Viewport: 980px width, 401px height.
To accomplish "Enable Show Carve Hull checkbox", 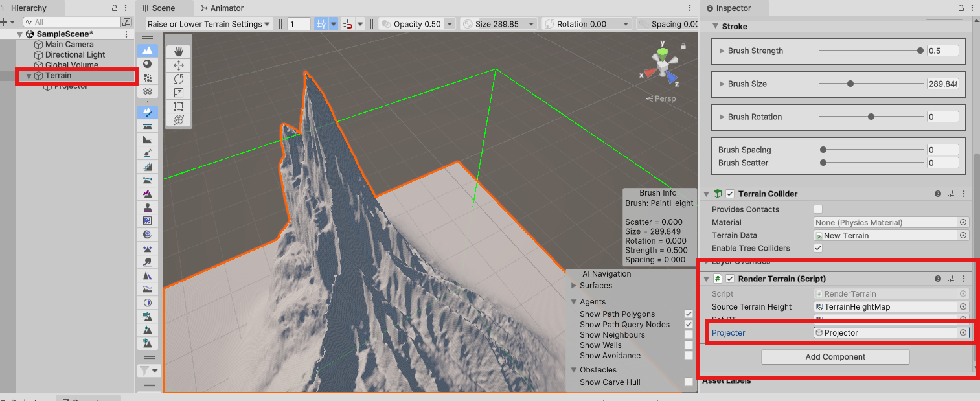I will (x=689, y=382).
